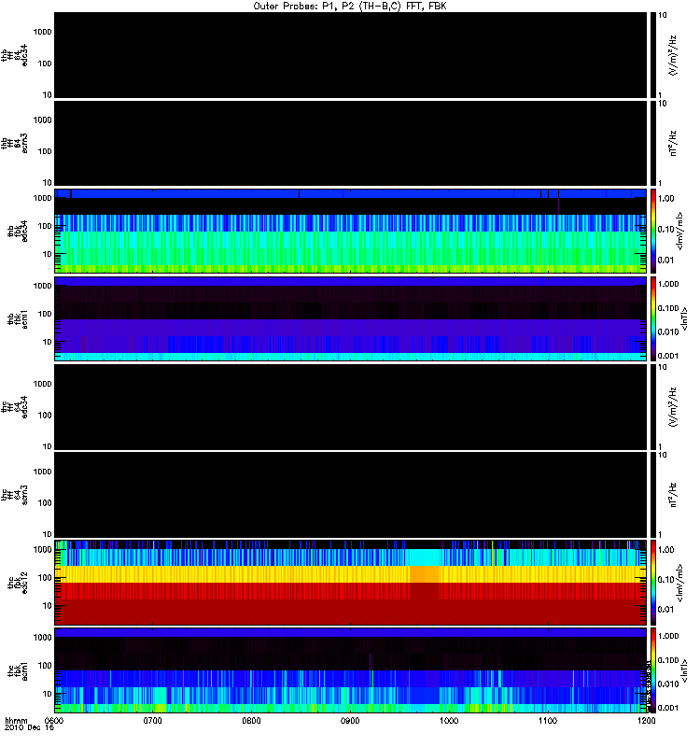The width and height of the screenshot is (700, 747).
Task: Click the 0900 time axis label
Action: pyautogui.click(x=350, y=721)
